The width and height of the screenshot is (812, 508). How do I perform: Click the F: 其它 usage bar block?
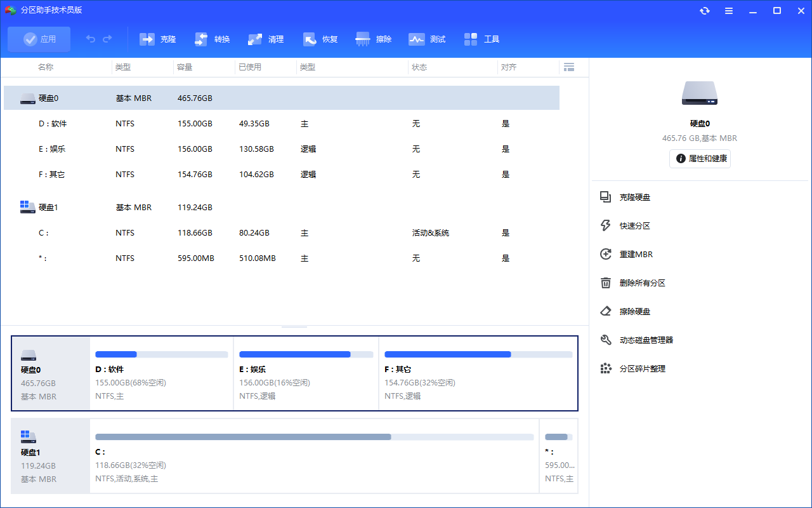point(478,373)
